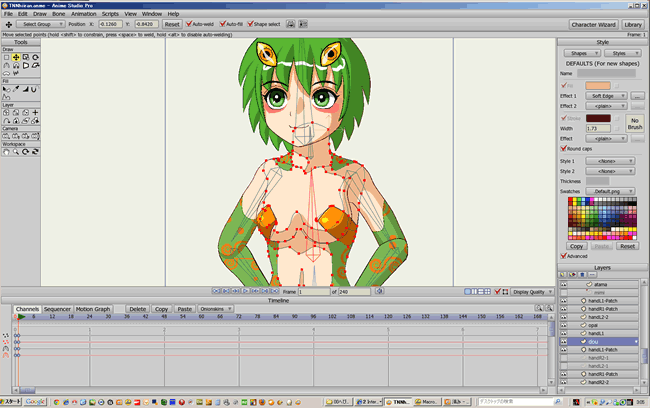Switch to the Sequencer tab

(x=57, y=309)
